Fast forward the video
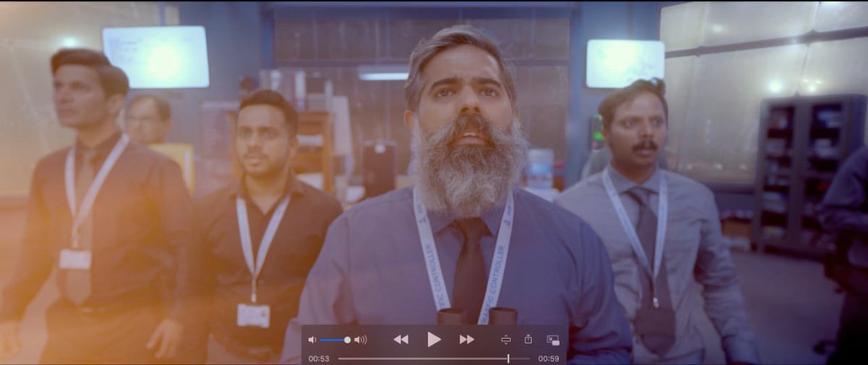868x365 pixels. point(467,340)
